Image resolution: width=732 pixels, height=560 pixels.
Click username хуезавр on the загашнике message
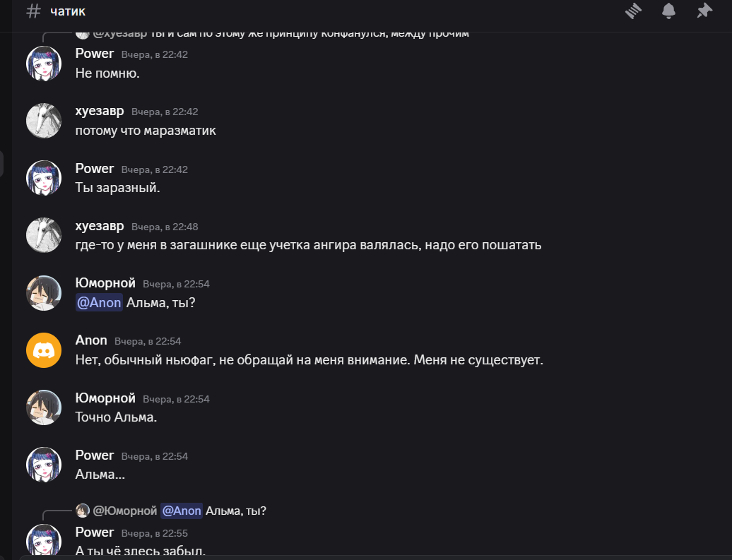tap(100, 226)
